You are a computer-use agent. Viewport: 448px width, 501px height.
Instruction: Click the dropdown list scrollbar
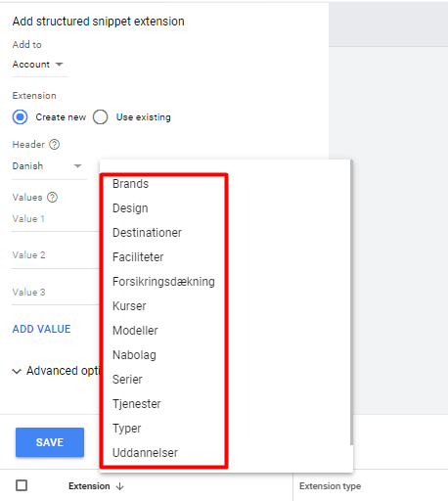point(351,301)
